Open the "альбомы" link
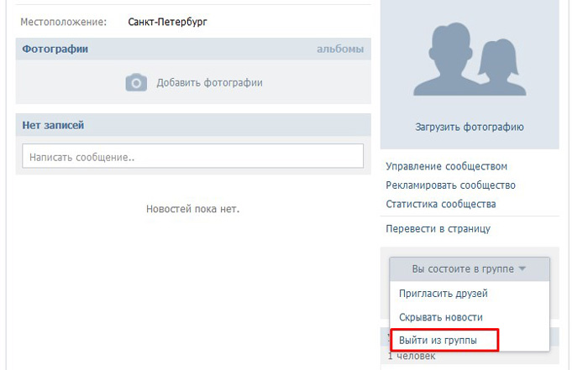 point(339,49)
